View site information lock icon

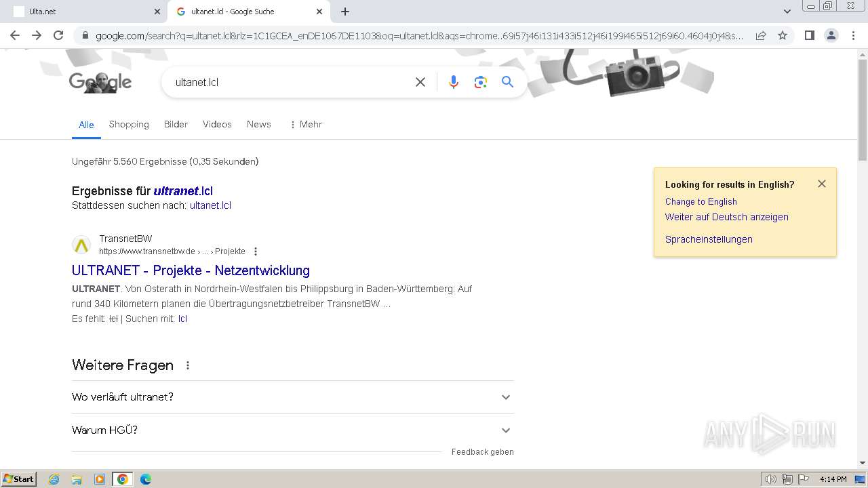point(84,36)
